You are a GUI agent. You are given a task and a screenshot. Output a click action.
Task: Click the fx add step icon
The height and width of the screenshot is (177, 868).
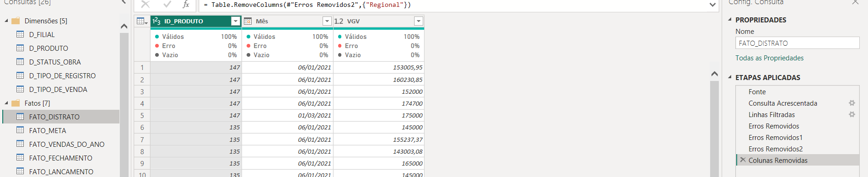(186, 5)
